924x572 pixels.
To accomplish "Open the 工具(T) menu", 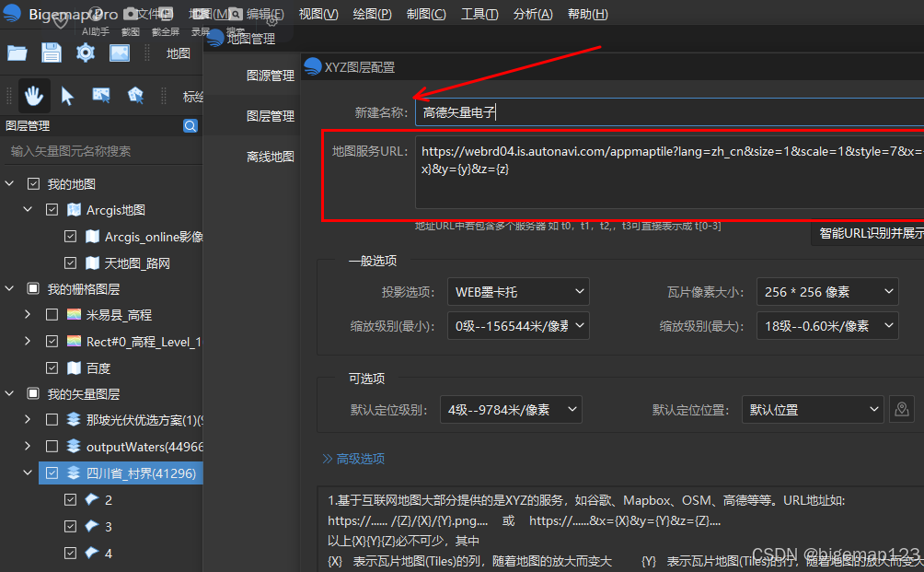I will point(479,14).
